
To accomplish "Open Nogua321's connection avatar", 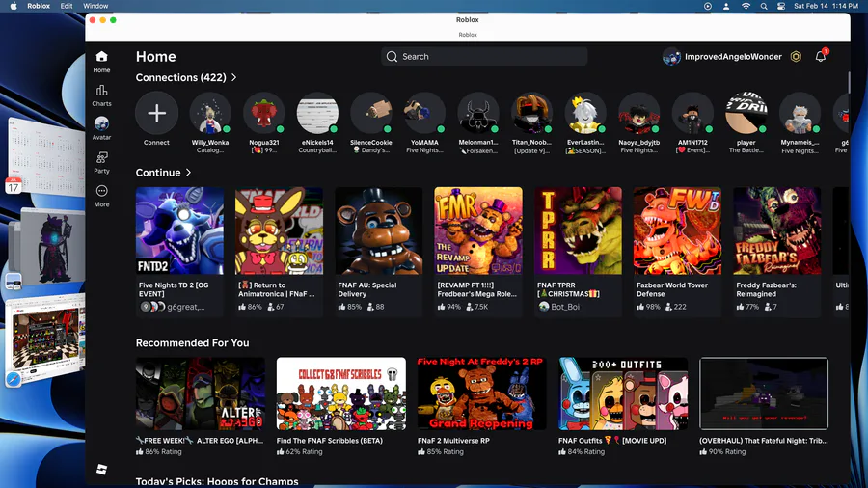I will pos(264,113).
